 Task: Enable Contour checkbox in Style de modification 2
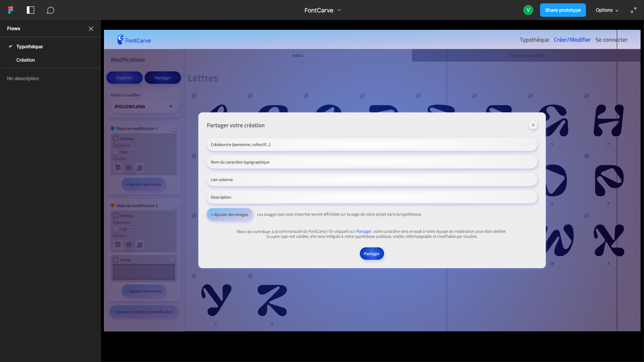(116, 216)
